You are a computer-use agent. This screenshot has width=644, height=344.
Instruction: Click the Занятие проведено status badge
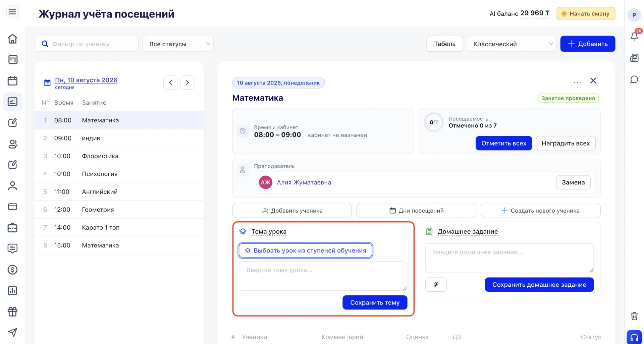[x=568, y=98]
